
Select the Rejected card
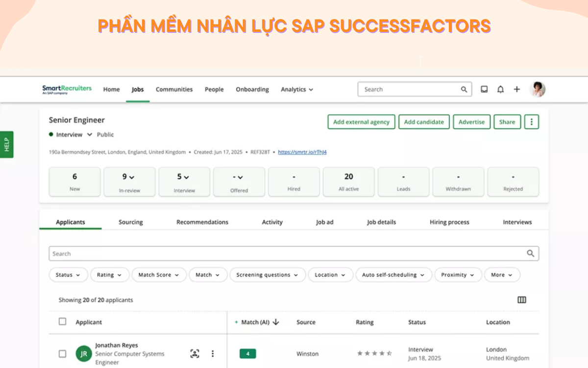(x=514, y=182)
